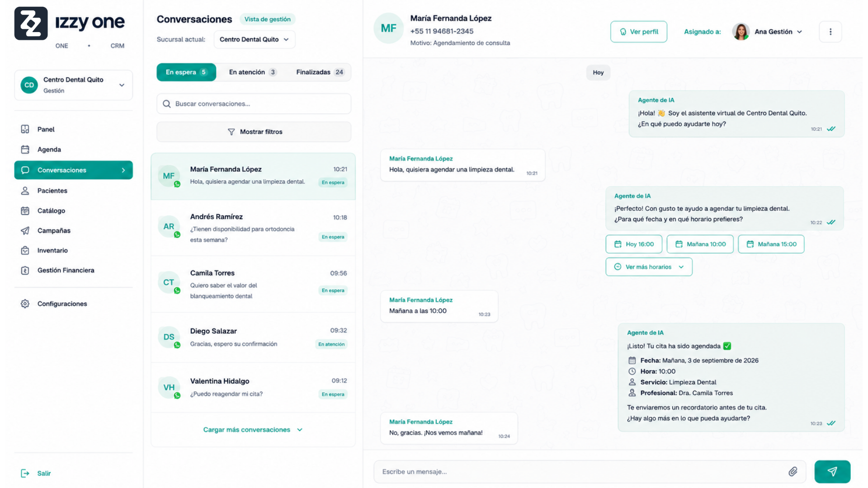Click Cargar más conversaciones link

(x=253, y=430)
